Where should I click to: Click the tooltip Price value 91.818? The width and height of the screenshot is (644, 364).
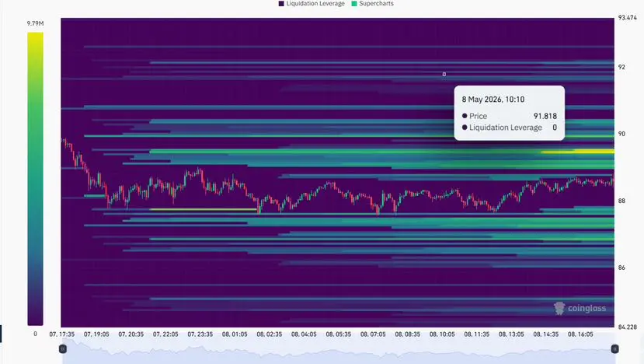click(x=545, y=116)
